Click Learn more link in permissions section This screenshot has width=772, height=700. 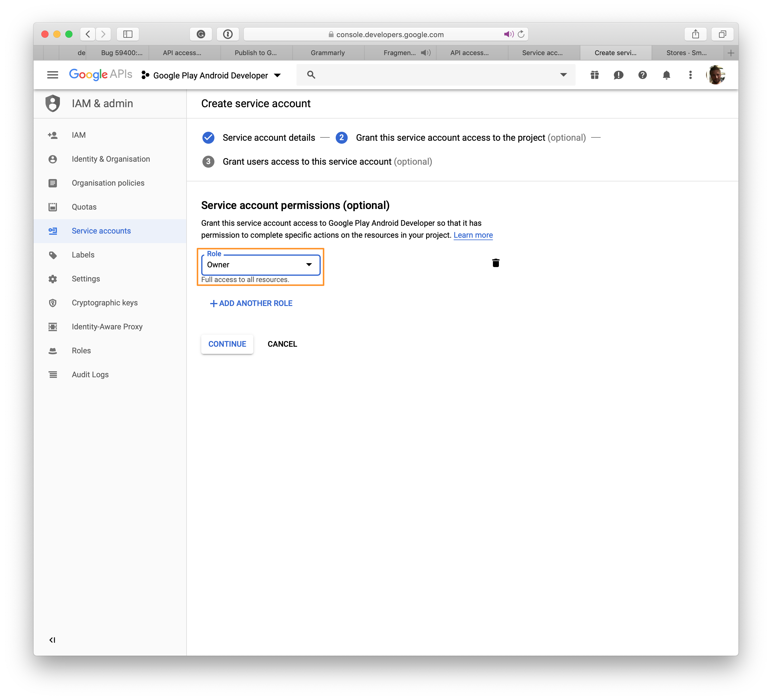tap(473, 235)
